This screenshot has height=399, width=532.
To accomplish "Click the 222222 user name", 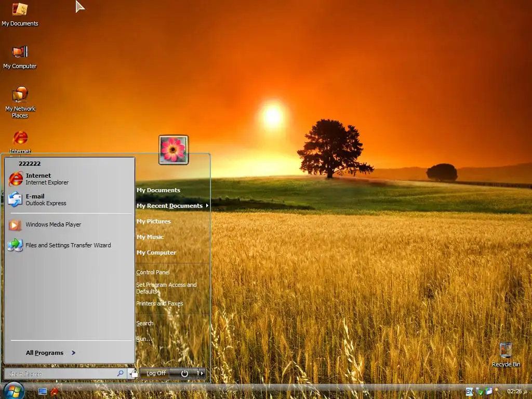I will point(30,164).
